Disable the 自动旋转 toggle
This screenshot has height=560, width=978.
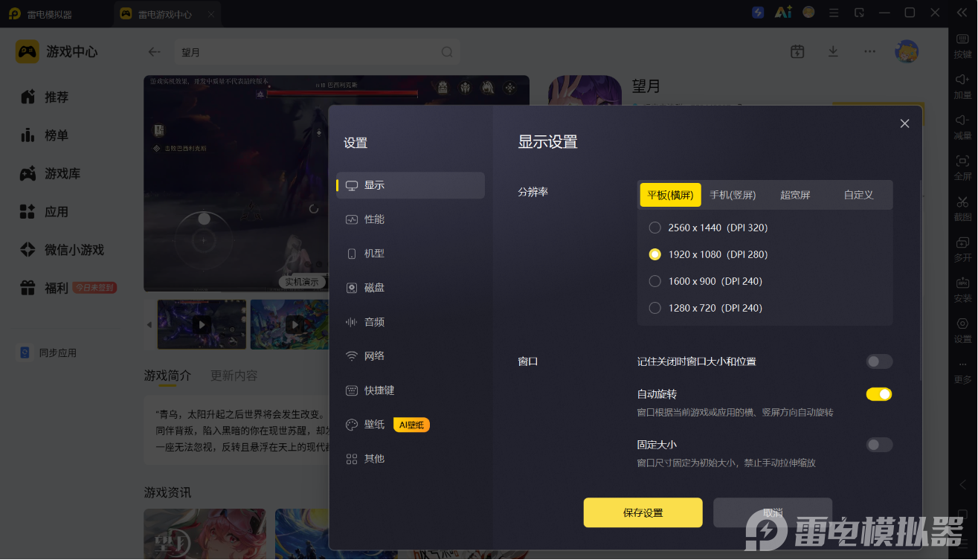click(879, 394)
